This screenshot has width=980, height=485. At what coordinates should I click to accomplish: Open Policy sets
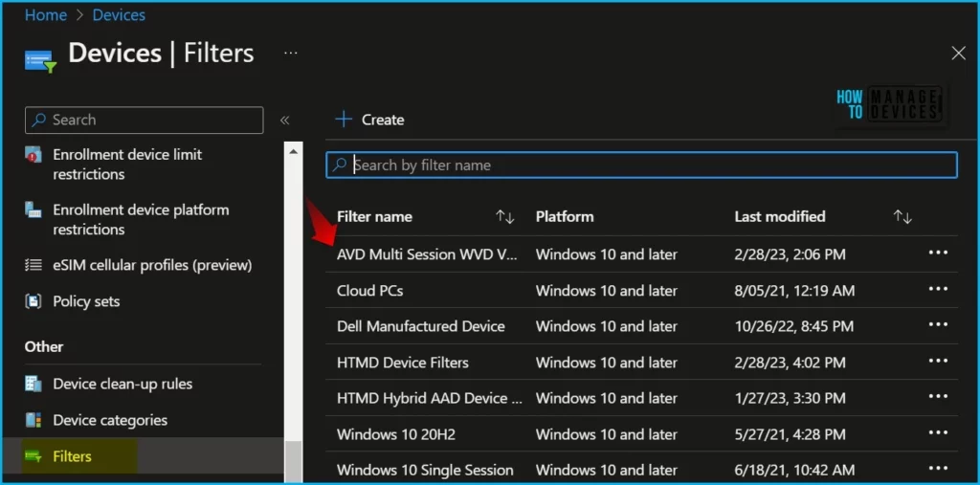pyautogui.click(x=86, y=301)
